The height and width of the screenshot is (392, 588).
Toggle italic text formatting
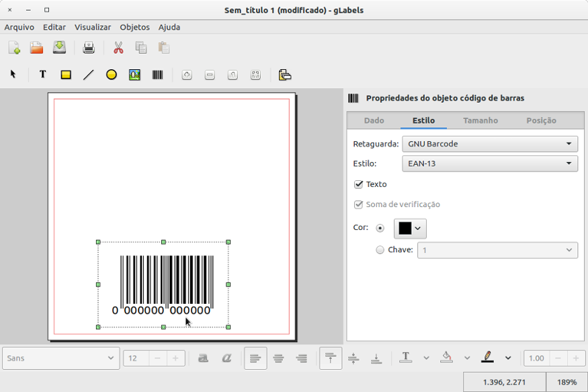(x=226, y=358)
